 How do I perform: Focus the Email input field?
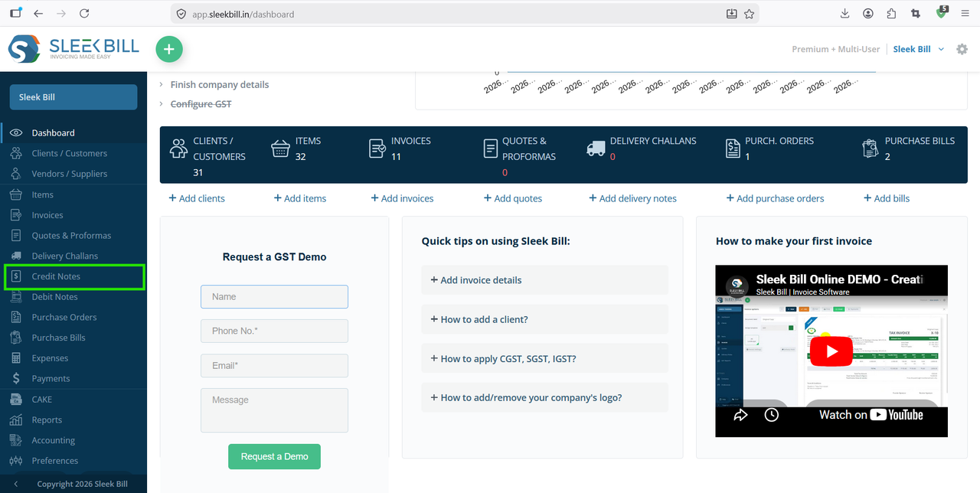click(274, 365)
